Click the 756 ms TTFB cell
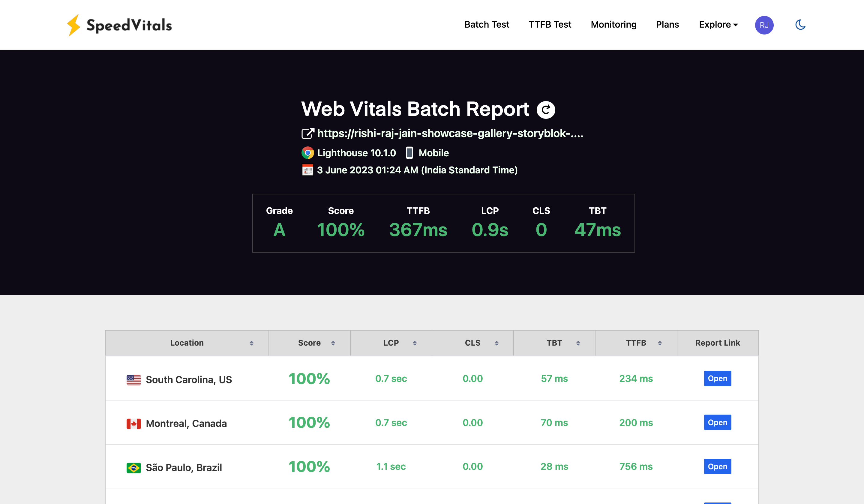The image size is (864, 504). (636, 466)
